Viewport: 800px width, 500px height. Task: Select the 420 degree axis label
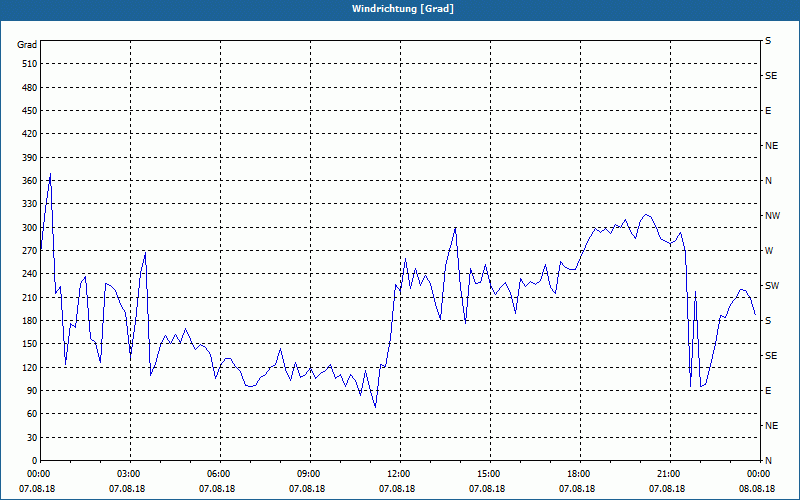(30, 134)
